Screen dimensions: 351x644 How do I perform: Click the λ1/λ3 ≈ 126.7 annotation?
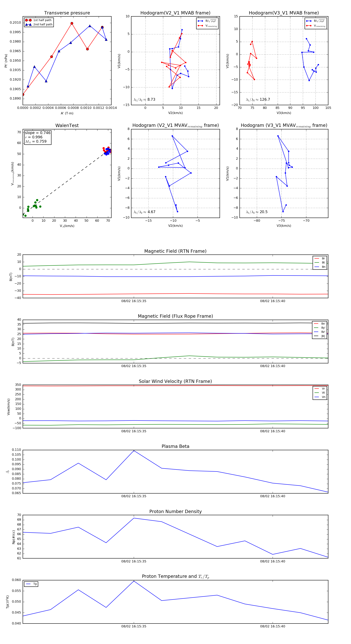tap(258, 100)
